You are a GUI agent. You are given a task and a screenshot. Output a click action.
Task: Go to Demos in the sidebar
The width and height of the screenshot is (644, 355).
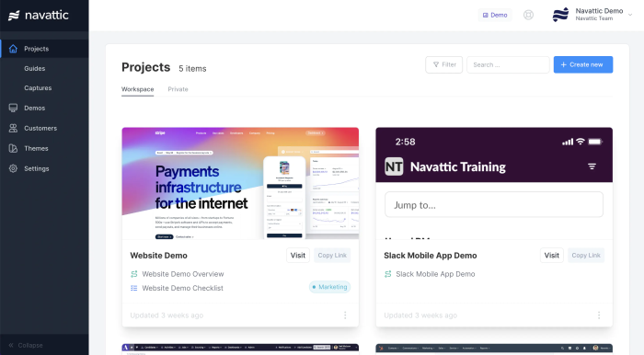click(35, 108)
